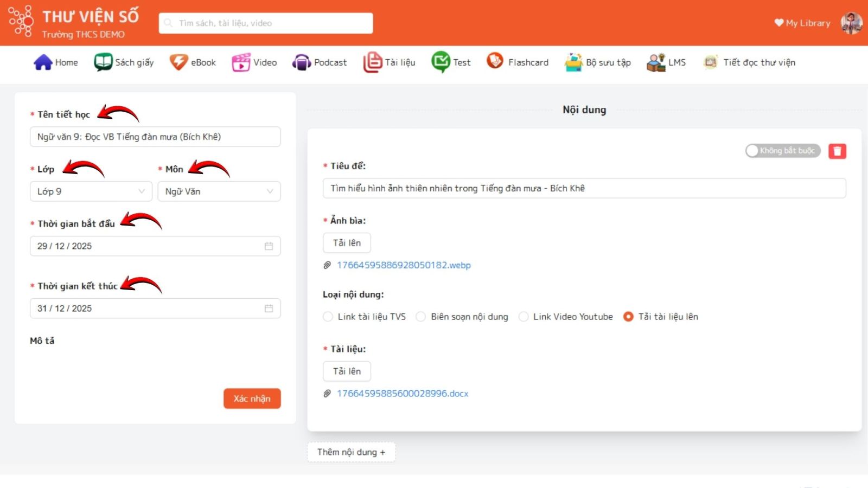868x488 pixels.
Task: Click the Home house icon
Action: click(x=43, y=62)
